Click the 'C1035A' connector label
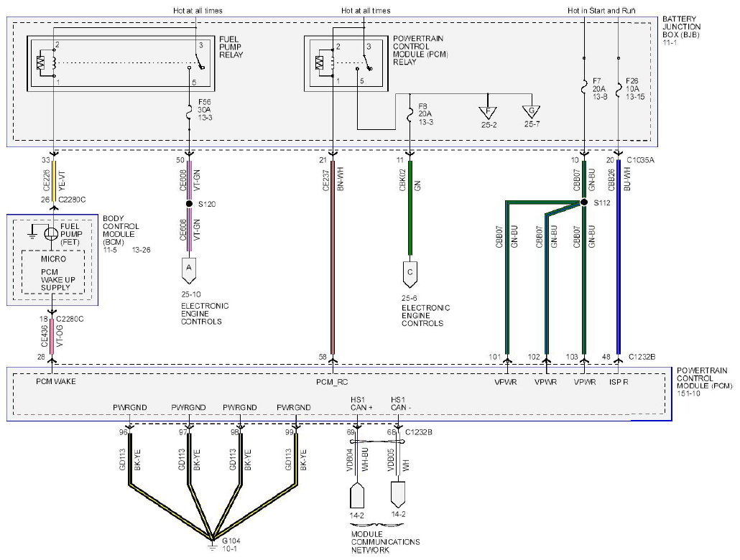 [640, 160]
